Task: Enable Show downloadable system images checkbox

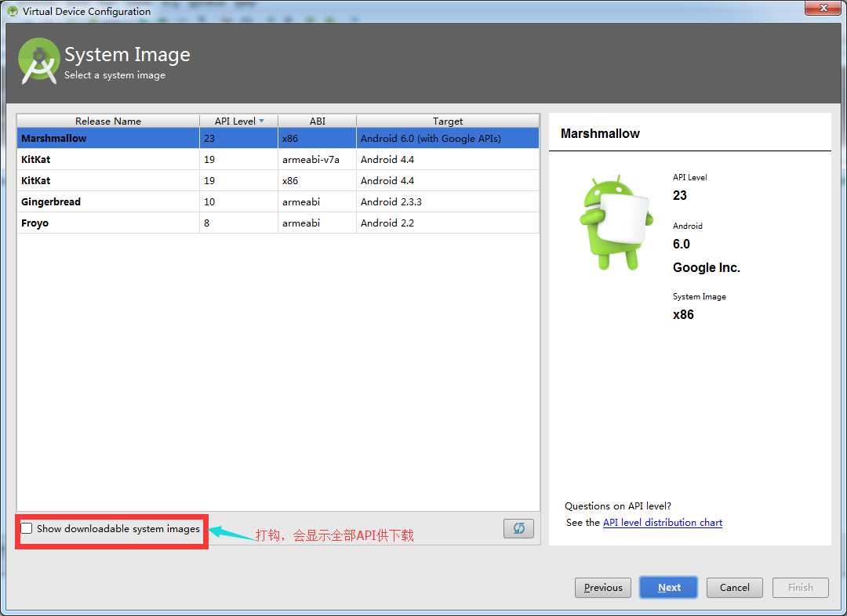Action: (27, 528)
